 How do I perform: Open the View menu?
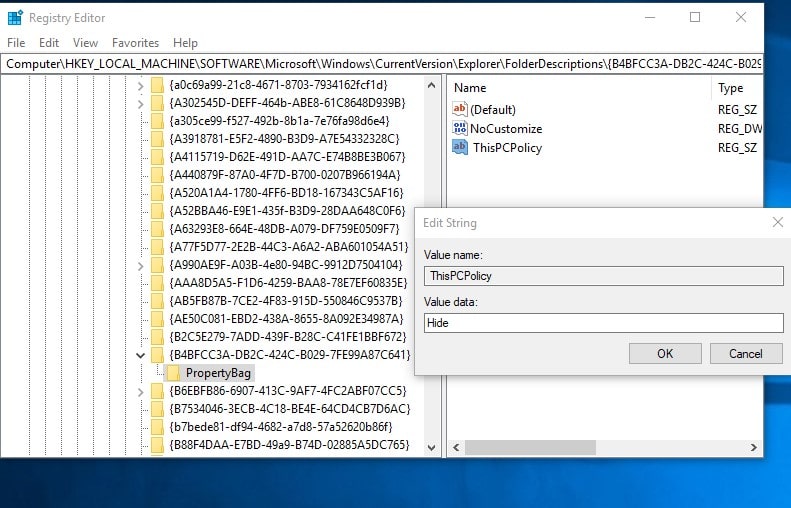click(x=85, y=43)
